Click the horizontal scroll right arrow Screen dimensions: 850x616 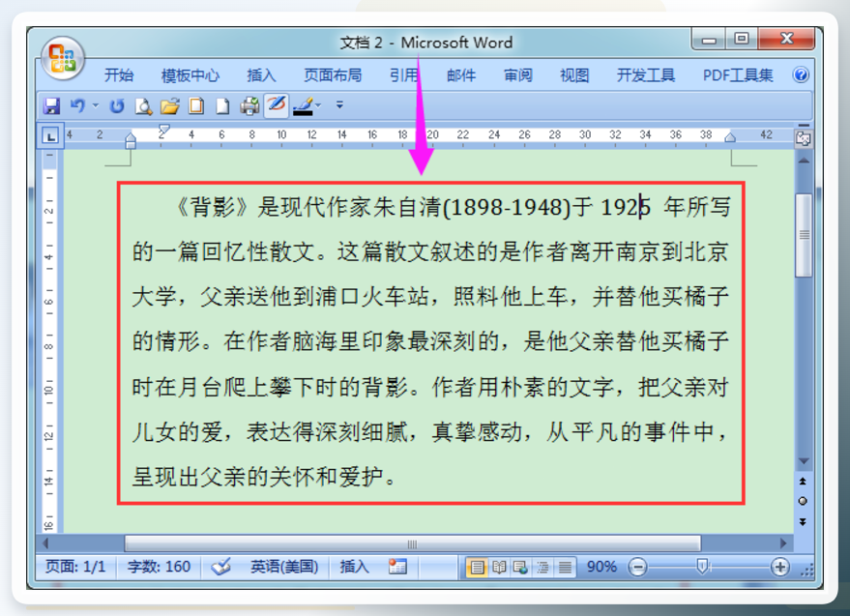pos(782,543)
